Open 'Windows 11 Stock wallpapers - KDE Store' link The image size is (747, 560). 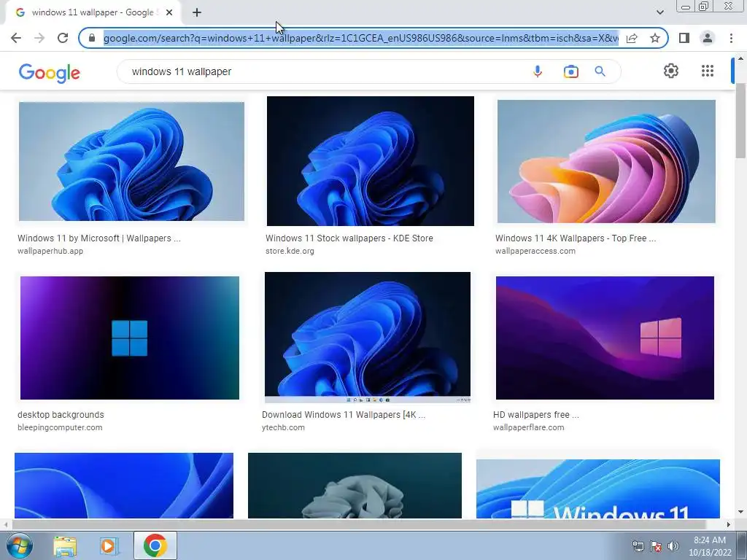349,238
